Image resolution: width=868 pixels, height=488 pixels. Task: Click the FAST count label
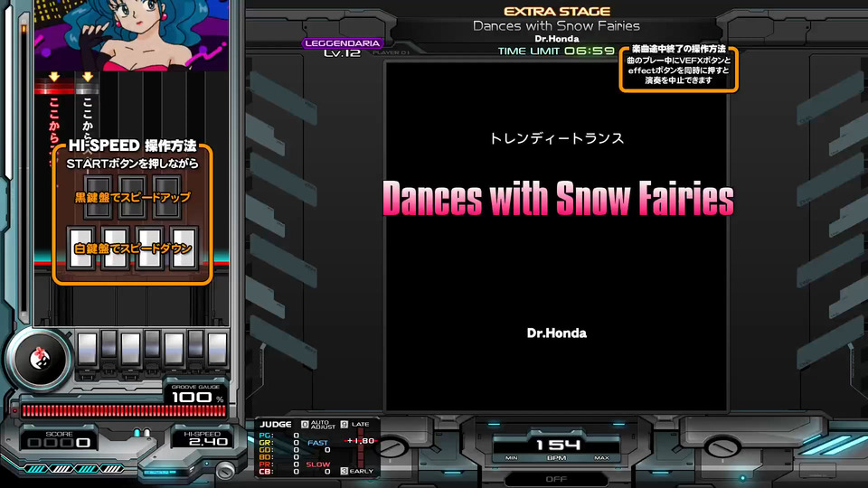click(x=317, y=443)
